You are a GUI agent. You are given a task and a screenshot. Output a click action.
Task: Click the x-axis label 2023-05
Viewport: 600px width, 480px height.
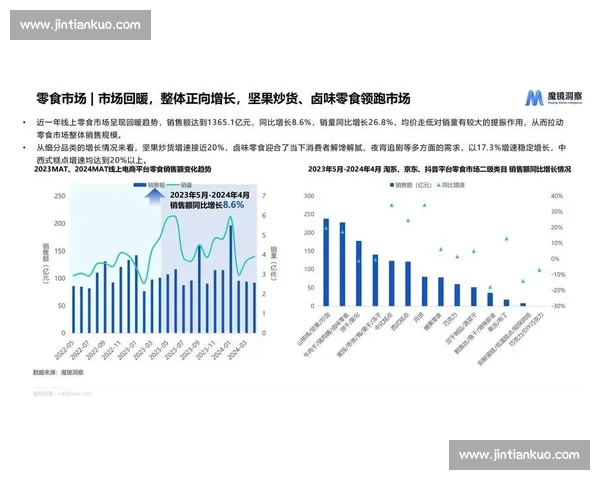coord(158,349)
